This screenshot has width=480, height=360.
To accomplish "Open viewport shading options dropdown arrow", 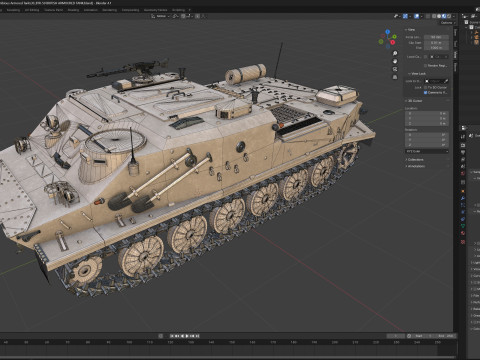I will (454, 16).
